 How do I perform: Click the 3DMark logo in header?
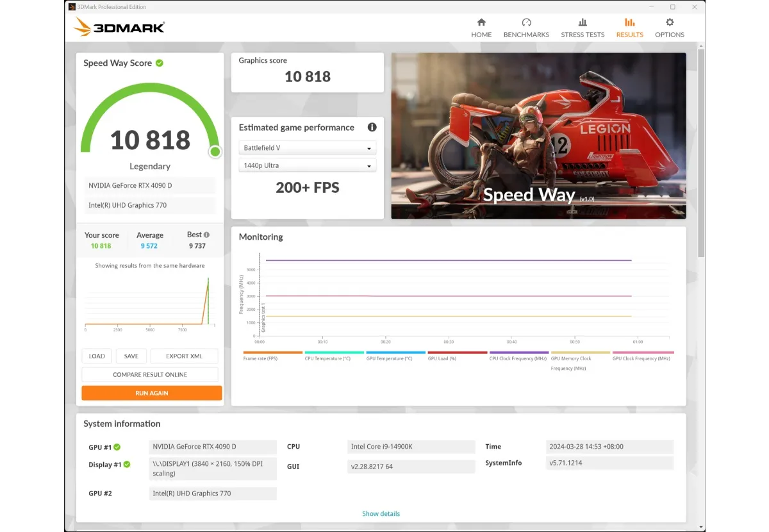119,27
